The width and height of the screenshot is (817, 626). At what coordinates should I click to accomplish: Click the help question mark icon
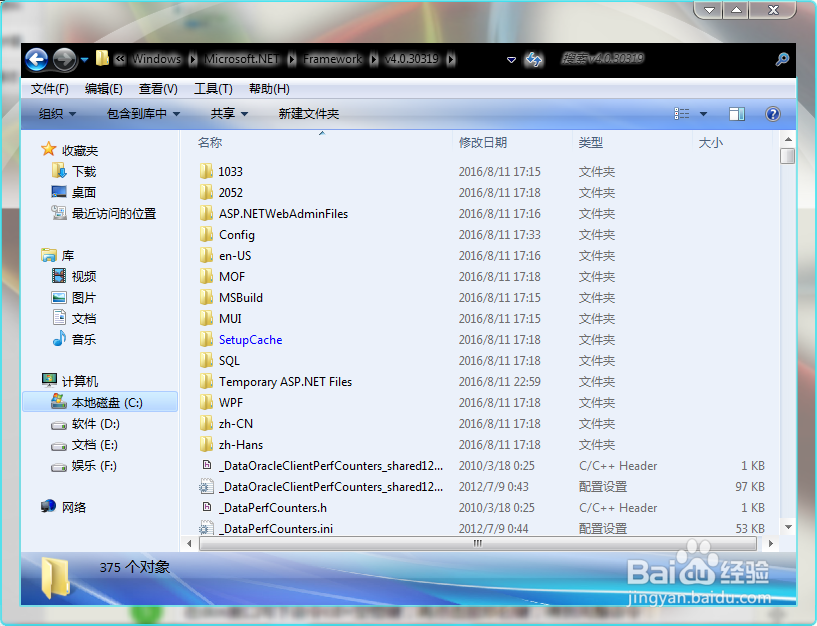[772, 114]
